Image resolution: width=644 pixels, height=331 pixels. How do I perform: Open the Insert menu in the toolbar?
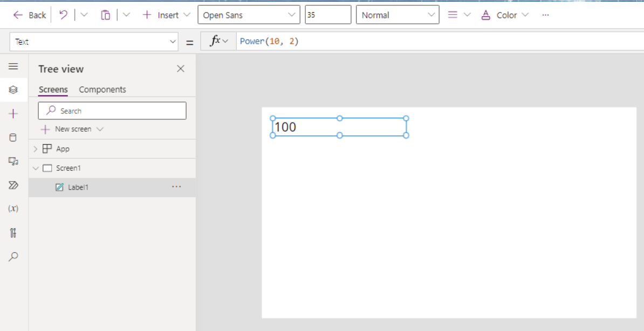166,15
